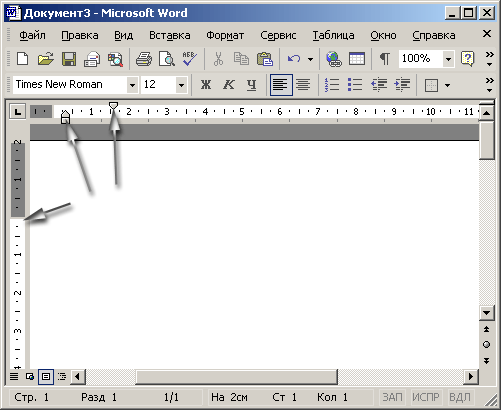Click the tab stop type selector L icon

pos(18,111)
